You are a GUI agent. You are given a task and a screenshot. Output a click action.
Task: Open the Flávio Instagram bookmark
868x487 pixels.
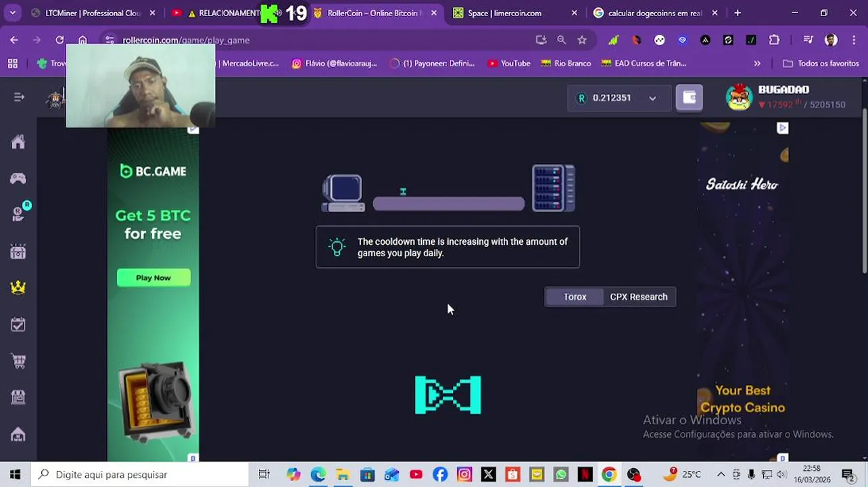(334, 63)
